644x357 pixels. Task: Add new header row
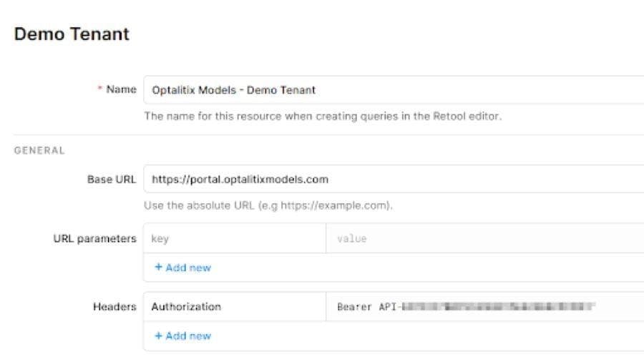182,335
